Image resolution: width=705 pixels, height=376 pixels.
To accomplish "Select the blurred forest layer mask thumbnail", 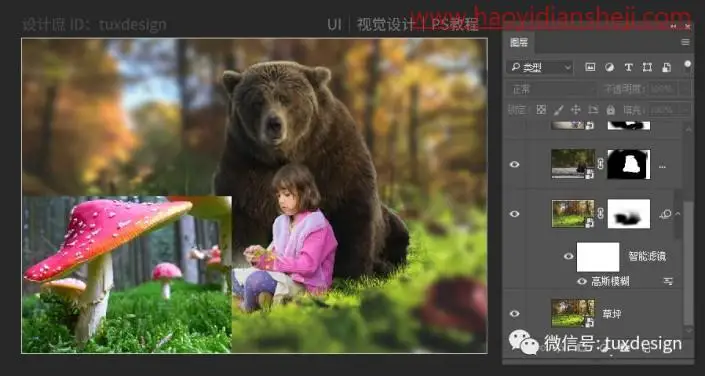I will tap(629, 214).
